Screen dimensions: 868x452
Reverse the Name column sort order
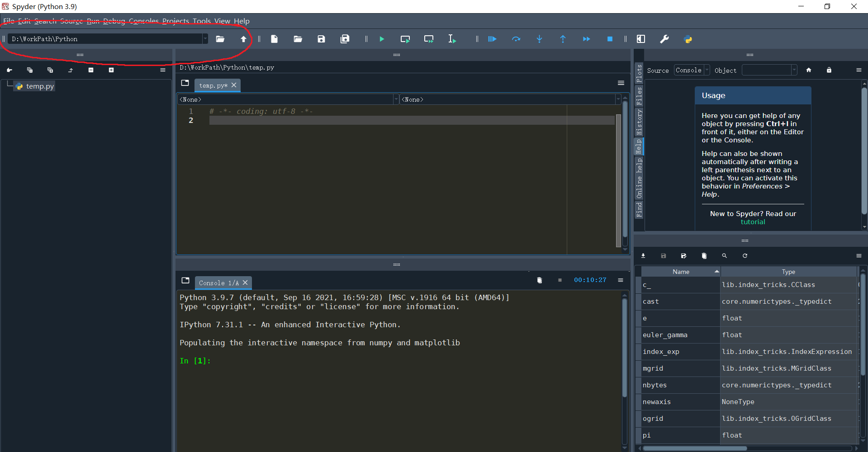click(681, 271)
